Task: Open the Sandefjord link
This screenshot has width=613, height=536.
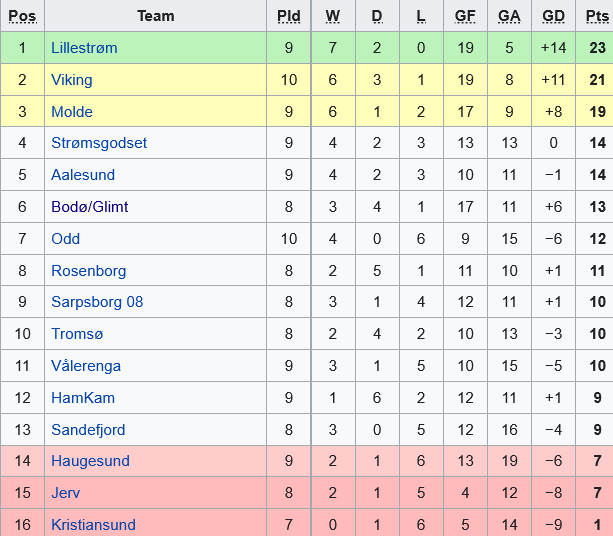Action: coord(90,430)
